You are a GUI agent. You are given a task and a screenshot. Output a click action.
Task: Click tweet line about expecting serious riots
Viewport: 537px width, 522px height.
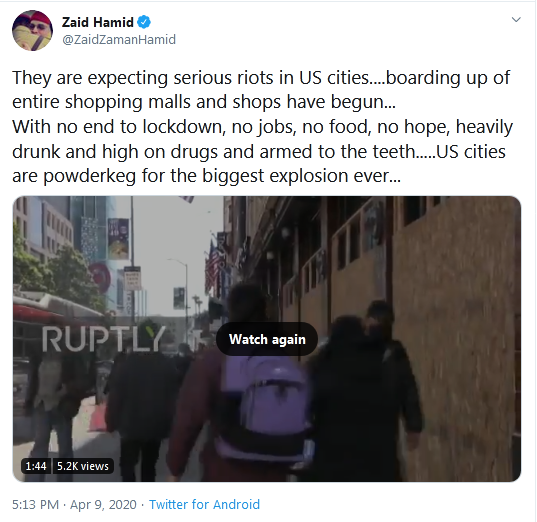(x=261, y=78)
